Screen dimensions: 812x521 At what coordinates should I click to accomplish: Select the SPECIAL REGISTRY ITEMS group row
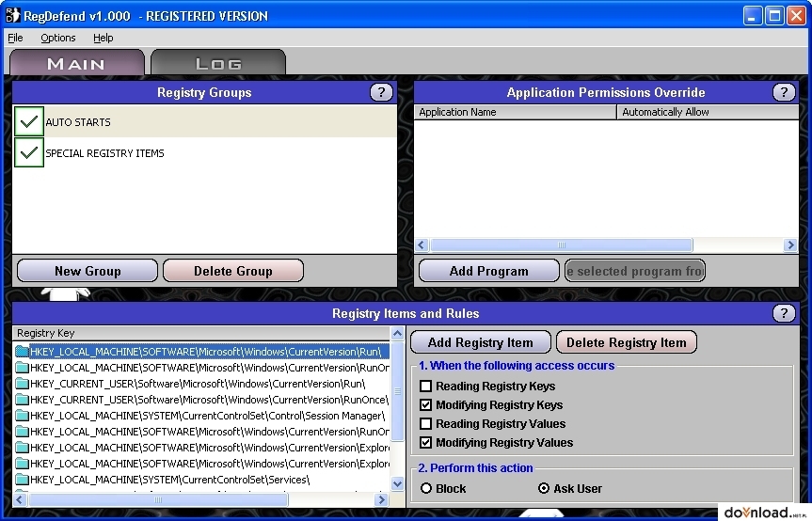pyautogui.click(x=204, y=152)
